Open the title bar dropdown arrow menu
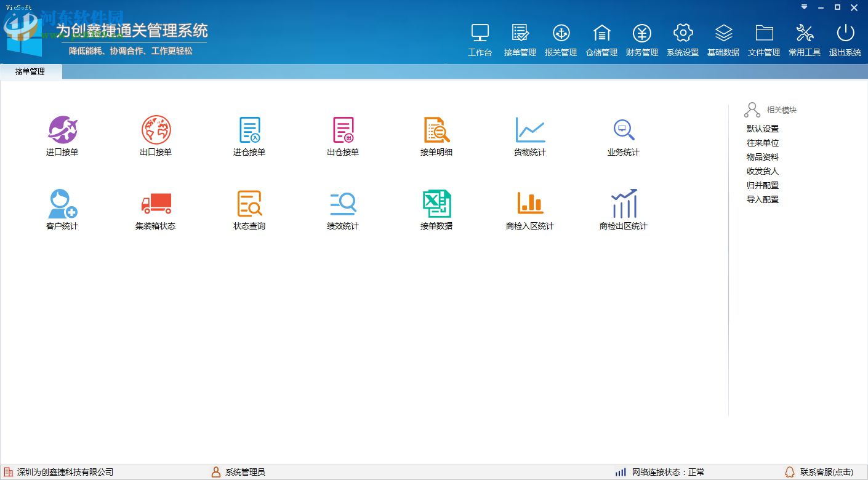Viewport: 868px width, 480px height. [805, 7]
